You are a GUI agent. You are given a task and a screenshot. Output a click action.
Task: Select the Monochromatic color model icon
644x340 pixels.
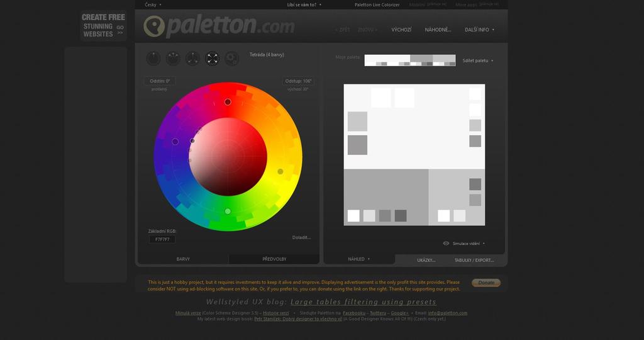(x=153, y=59)
